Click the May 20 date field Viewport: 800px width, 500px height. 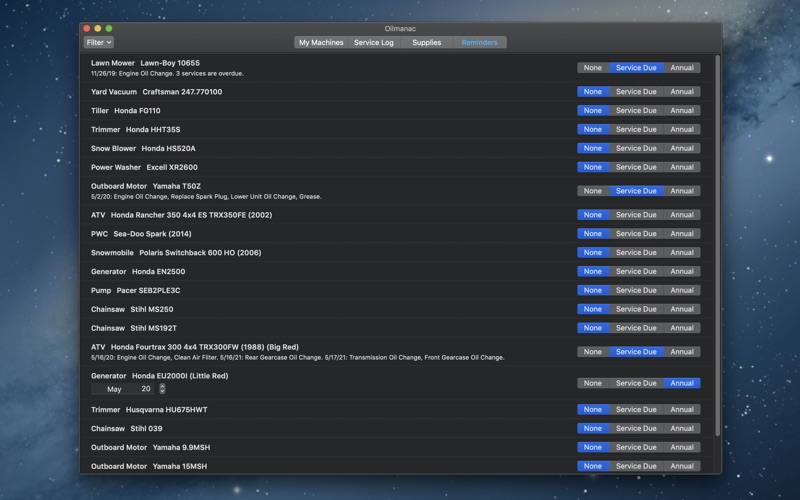click(124, 389)
